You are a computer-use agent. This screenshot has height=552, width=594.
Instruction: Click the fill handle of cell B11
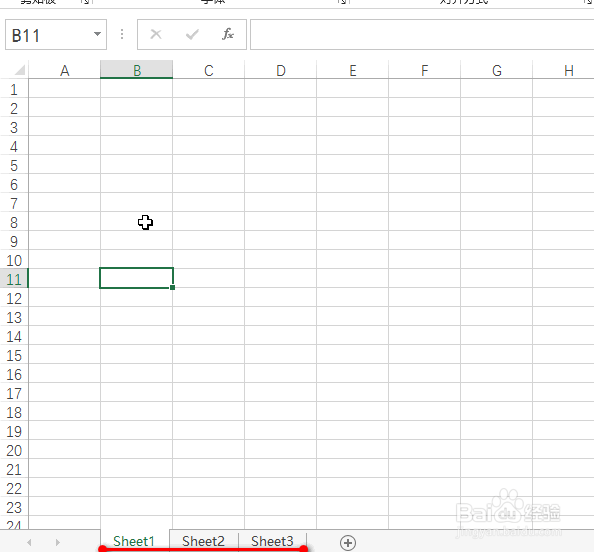pyautogui.click(x=172, y=288)
